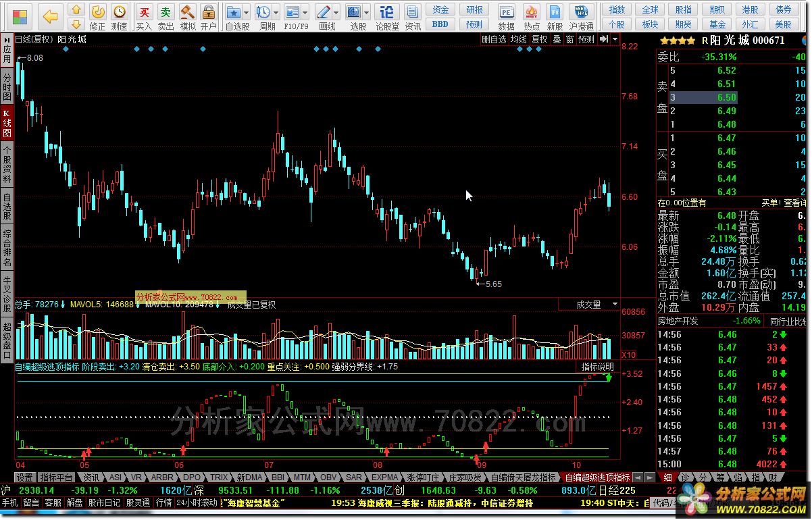Viewport: 812px width, 520px height.
Task: Go to previous stock with up arrow
Action: click(76, 9)
